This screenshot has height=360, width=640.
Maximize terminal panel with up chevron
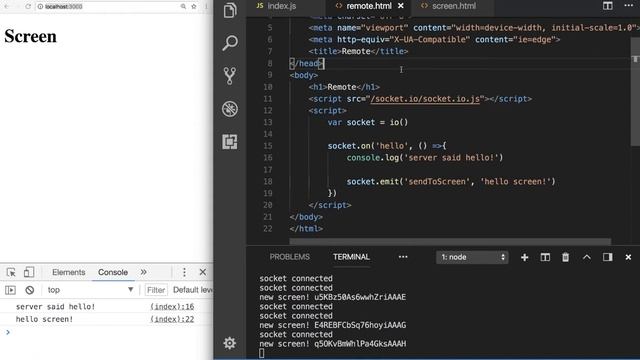587,257
